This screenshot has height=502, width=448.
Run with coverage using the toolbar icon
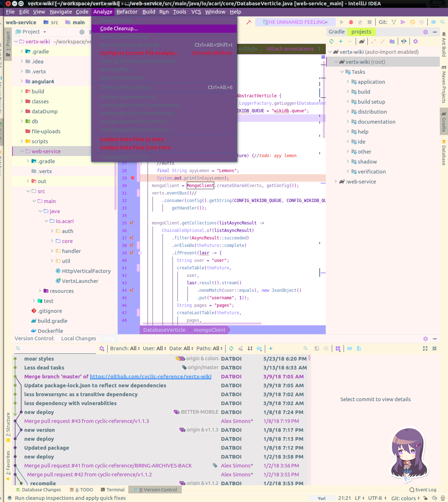click(x=360, y=22)
